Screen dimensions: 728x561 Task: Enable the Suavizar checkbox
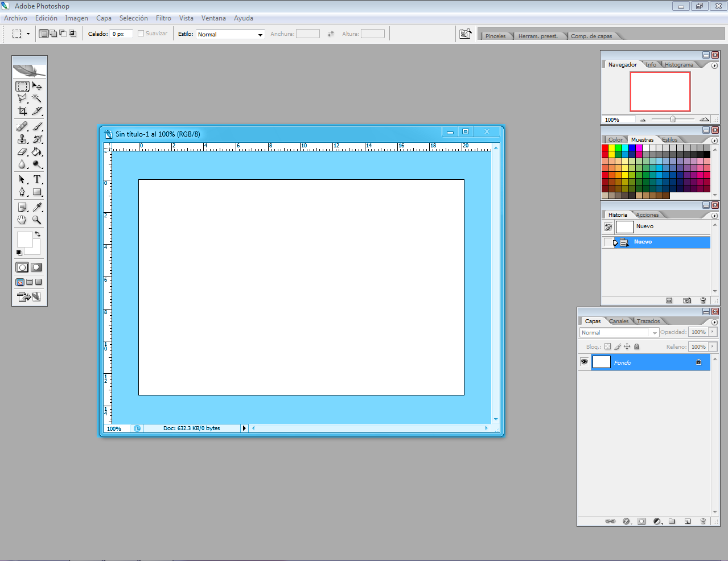point(141,34)
